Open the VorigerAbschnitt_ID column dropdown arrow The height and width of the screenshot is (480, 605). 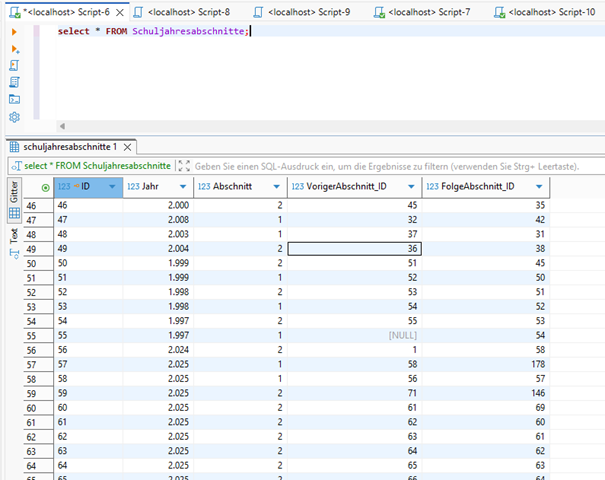(411, 187)
